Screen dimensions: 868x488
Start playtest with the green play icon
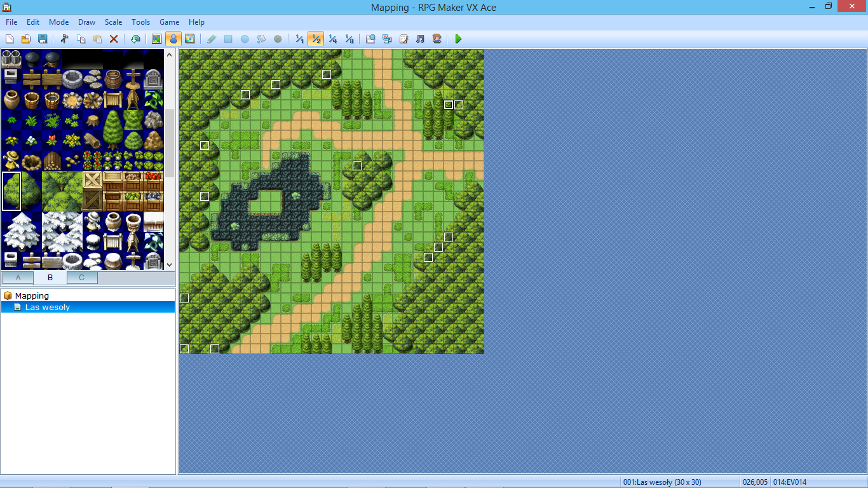click(x=458, y=39)
